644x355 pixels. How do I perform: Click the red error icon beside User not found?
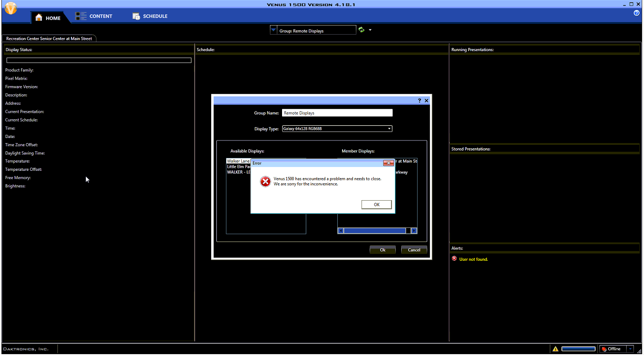pyautogui.click(x=454, y=258)
